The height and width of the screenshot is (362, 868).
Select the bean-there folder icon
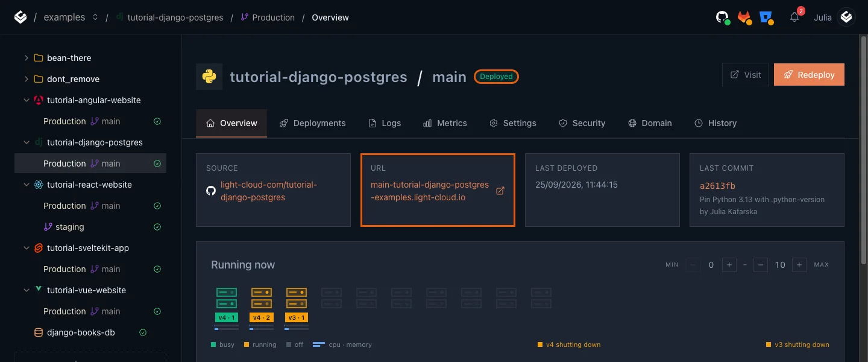[39, 58]
